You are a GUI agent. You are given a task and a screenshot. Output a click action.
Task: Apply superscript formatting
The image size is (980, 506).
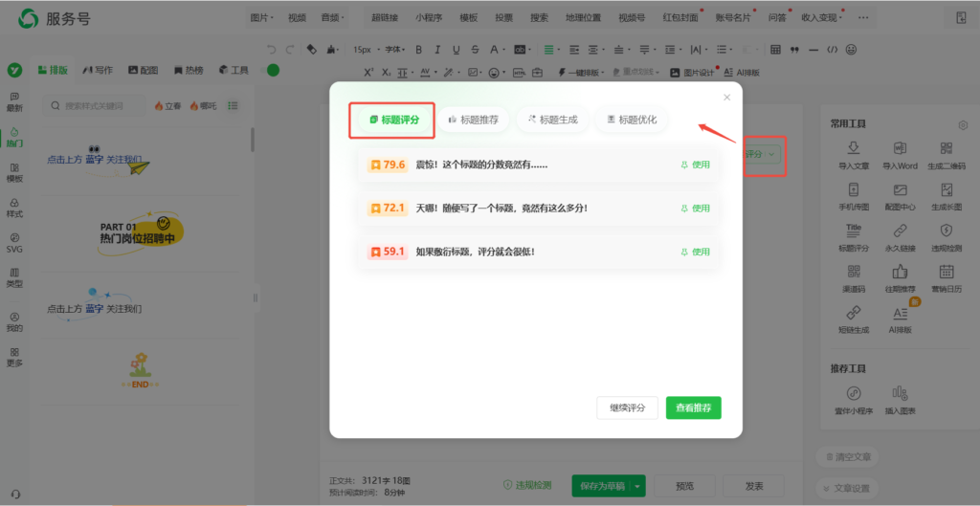[368, 72]
